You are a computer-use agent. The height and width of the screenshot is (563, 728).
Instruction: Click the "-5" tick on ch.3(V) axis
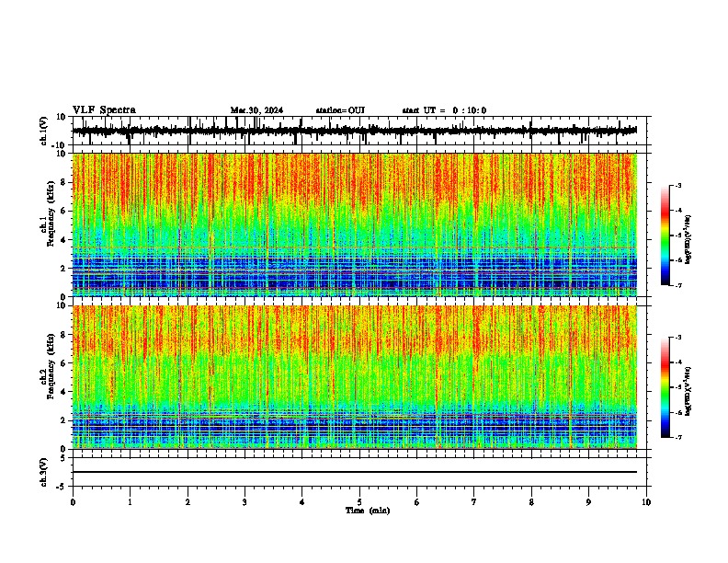tap(63, 487)
